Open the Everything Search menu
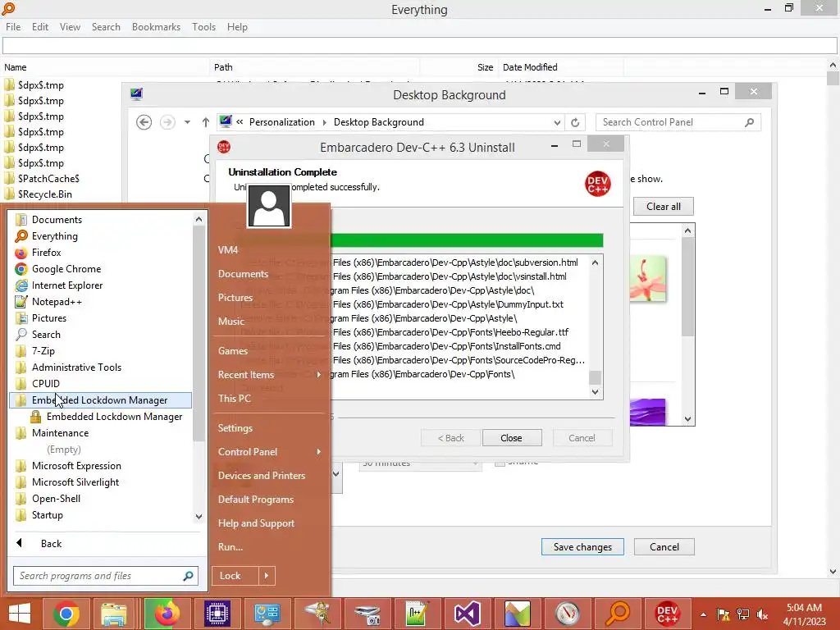Image resolution: width=840 pixels, height=630 pixels. (x=106, y=27)
